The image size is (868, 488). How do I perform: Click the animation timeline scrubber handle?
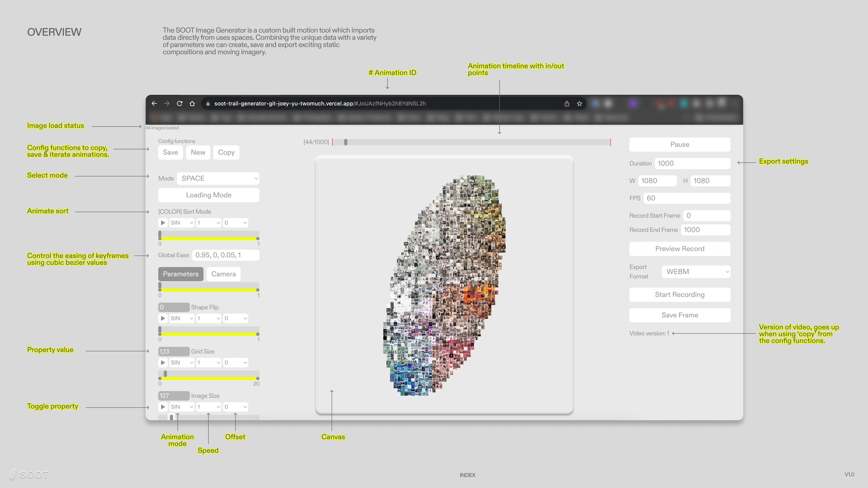coord(346,142)
